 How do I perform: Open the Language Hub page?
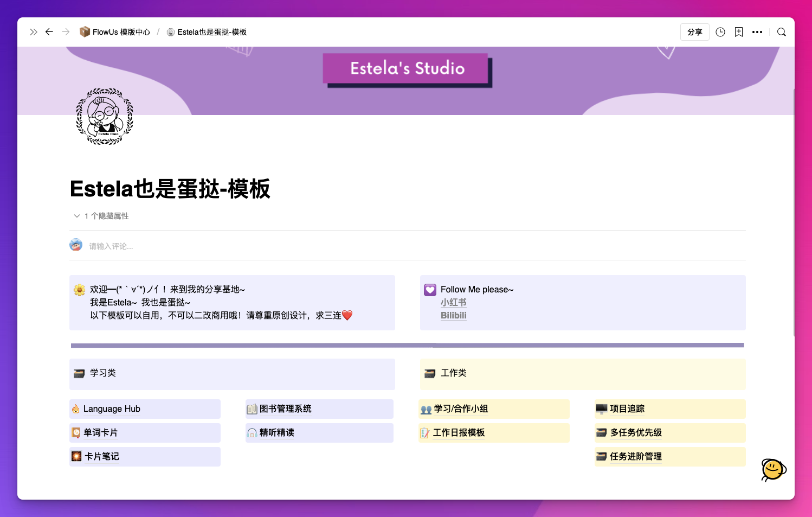111,409
